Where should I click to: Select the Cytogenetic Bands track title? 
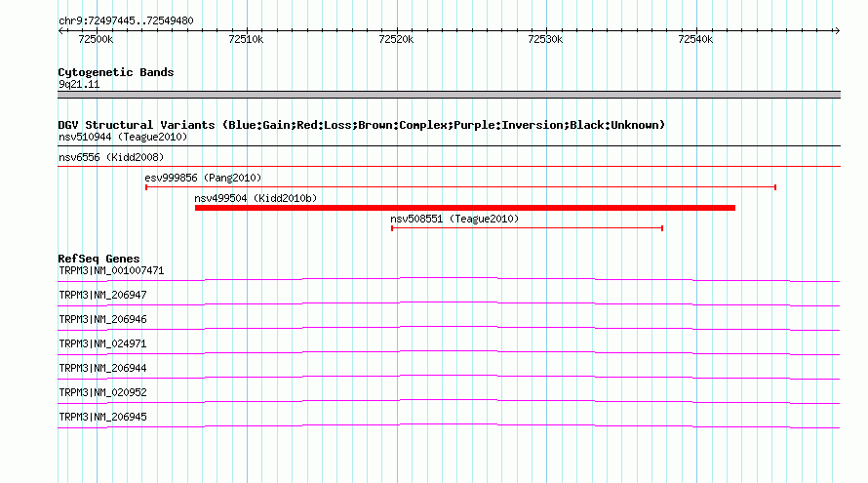tap(116, 72)
